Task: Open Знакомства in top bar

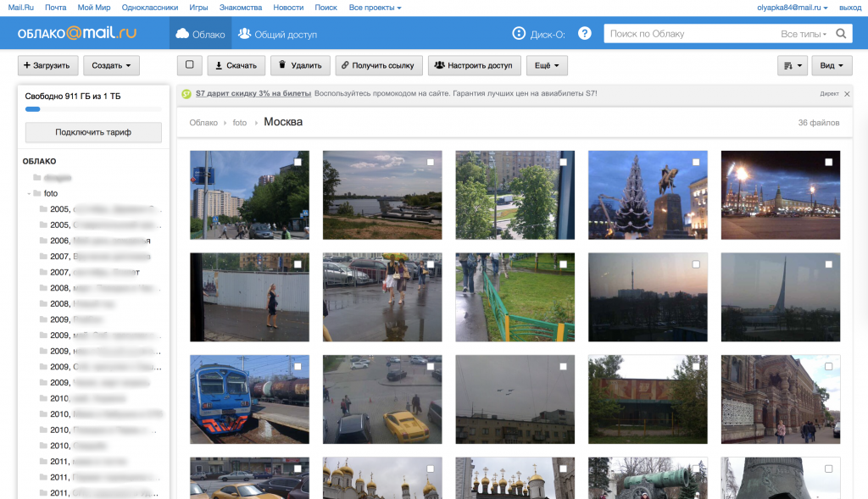Action: (241, 8)
